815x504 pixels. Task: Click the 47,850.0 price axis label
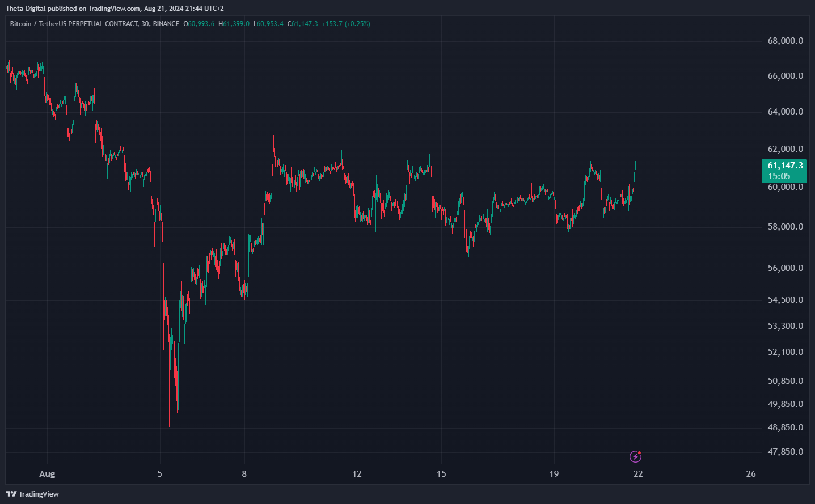click(785, 452)
